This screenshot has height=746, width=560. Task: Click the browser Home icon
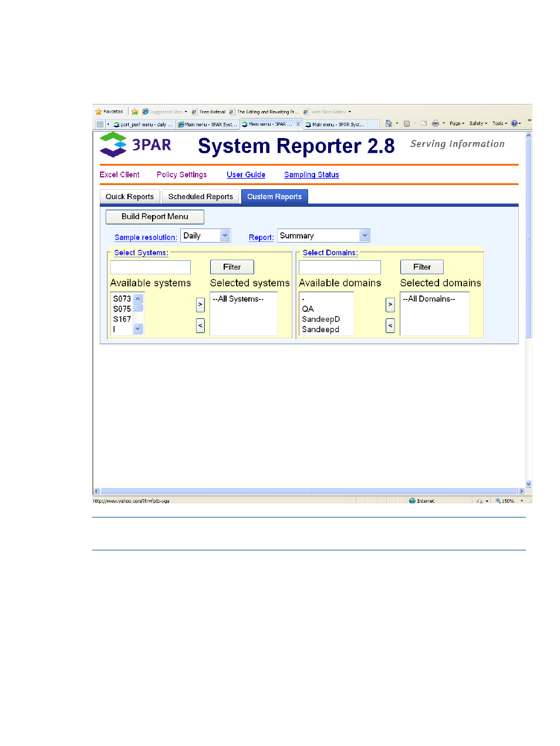[x=389, y=123]
